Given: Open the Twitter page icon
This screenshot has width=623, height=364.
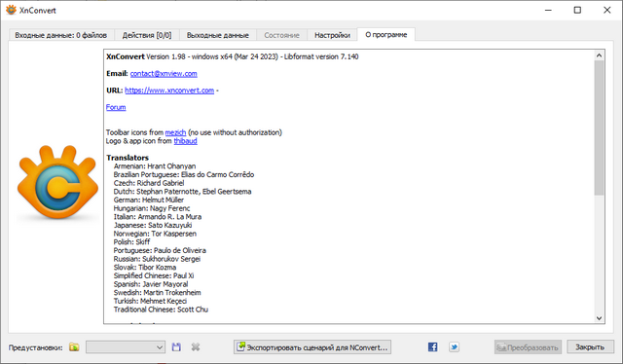Looking at the screenshot, I should 454,346.
